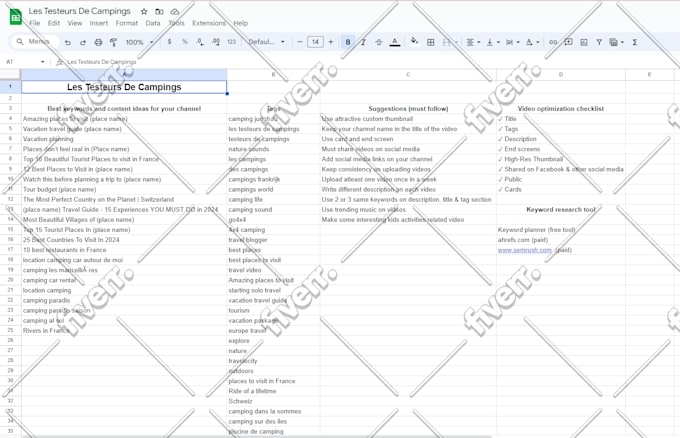The height and width of the screenshot is (438, 680).
Task: Open the Filter views dropdown
Action: point(616,42)
